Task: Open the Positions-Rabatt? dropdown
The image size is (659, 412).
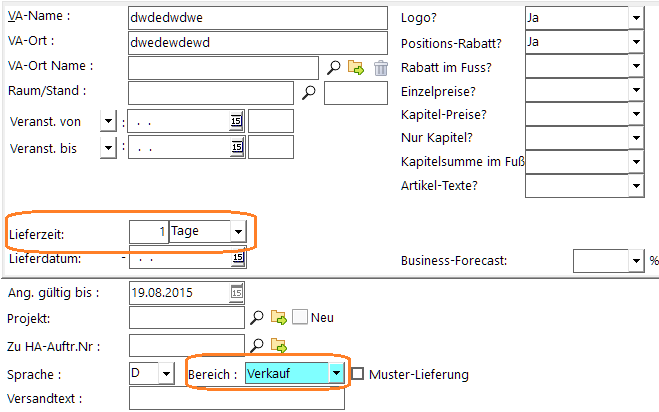Action: click(x=636, y=43)
